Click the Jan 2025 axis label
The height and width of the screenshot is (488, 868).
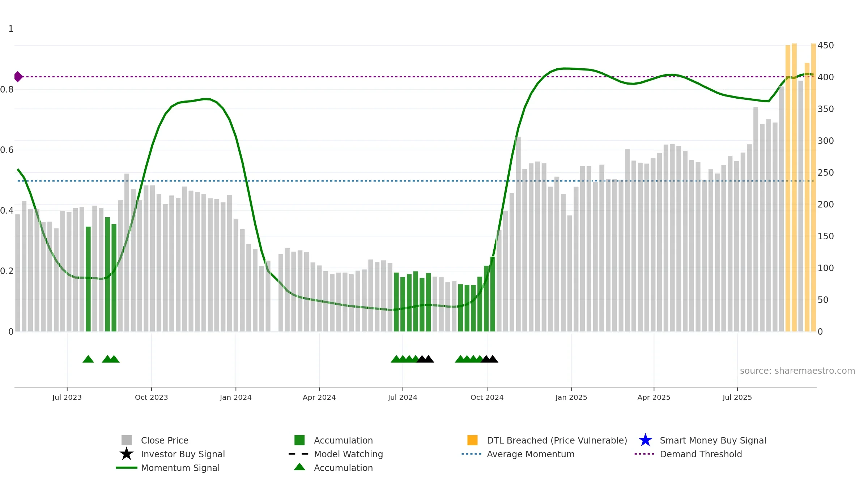[571, 397]
